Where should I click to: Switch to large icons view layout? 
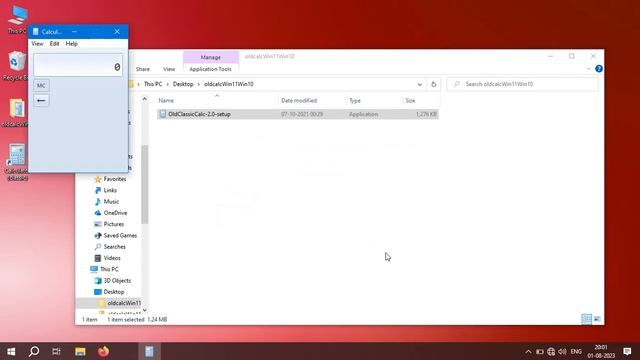click(597, 319)
